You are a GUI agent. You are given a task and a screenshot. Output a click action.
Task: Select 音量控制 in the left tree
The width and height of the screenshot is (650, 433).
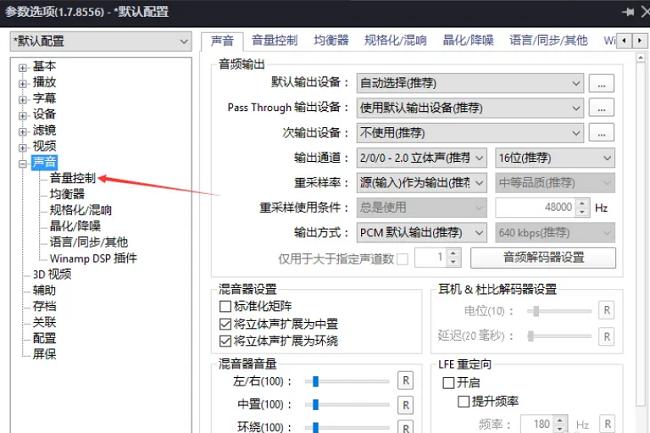coord(73,178)
